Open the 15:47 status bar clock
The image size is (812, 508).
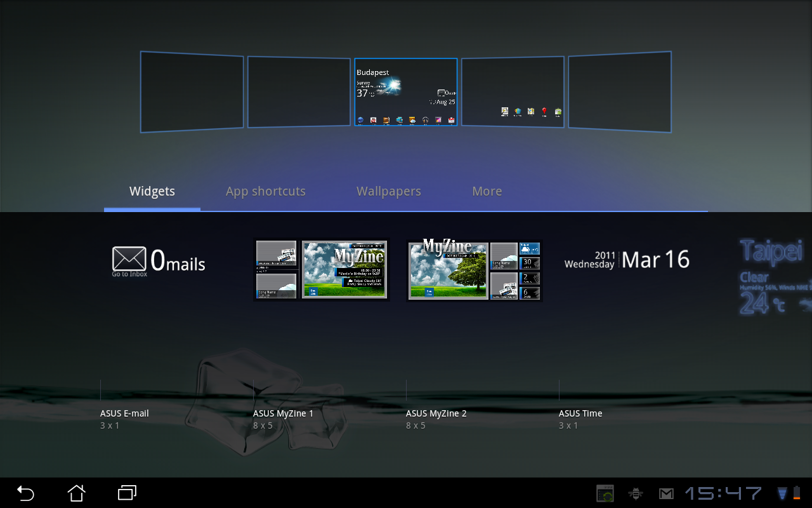point(724,493)
